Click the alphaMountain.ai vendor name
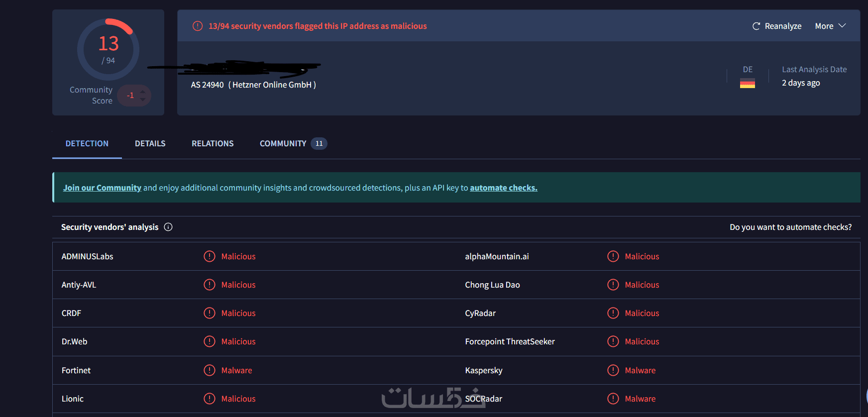This screenshot has width=868, height=417. 497,256
